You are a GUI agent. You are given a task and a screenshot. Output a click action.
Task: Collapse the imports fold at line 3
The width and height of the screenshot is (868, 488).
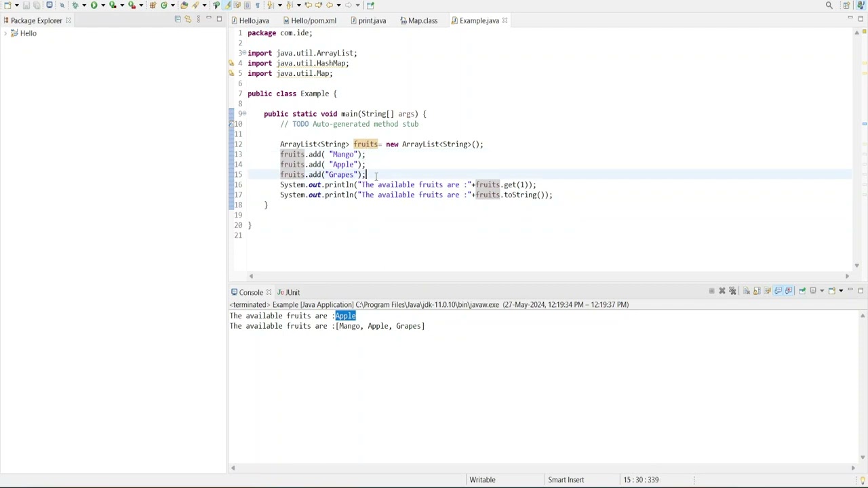tap(244, 53)
